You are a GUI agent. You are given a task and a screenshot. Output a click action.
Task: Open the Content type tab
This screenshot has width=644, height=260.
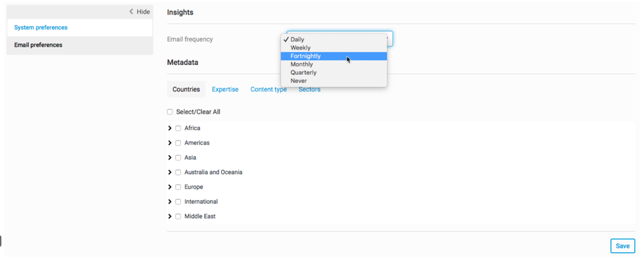click(269, 90)
